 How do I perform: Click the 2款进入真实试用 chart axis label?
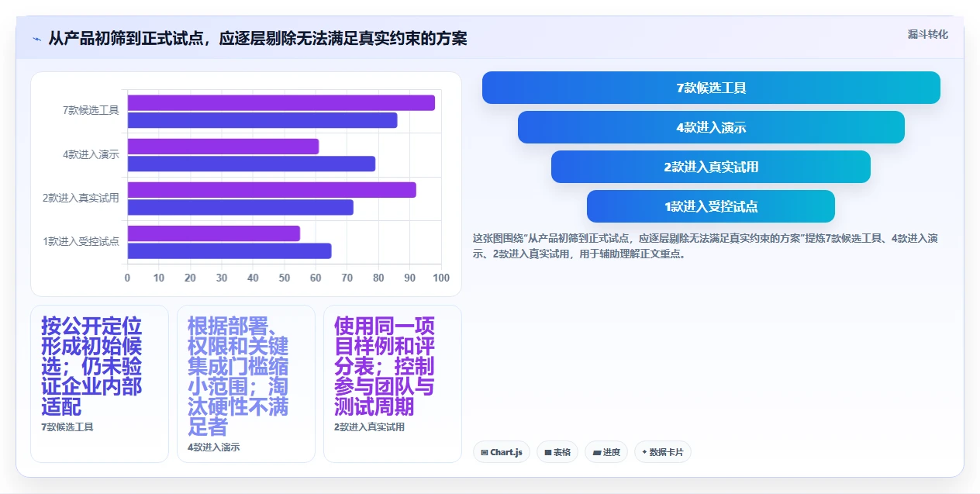pos(81,198)
